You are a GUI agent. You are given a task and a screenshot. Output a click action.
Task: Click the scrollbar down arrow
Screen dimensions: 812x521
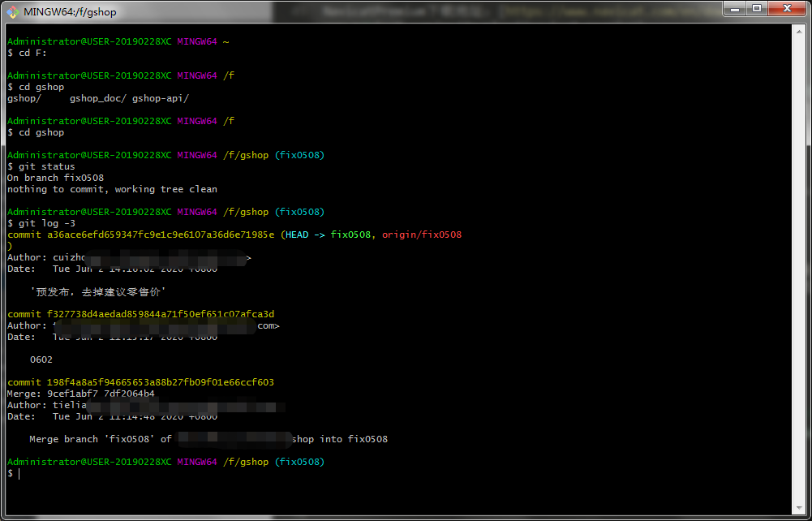[798, 507]
